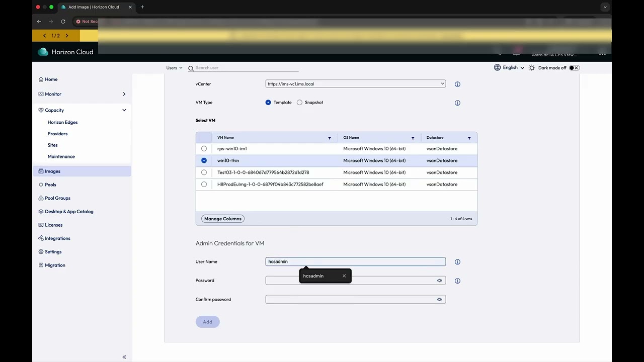Click the browser back arrow
644x362 pixels.
39,22
